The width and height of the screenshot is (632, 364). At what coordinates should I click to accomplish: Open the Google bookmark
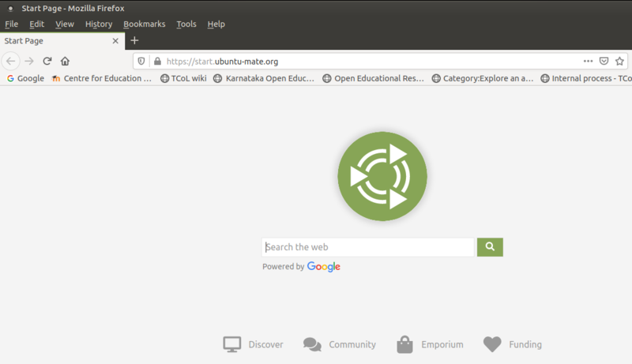[25, 78]
